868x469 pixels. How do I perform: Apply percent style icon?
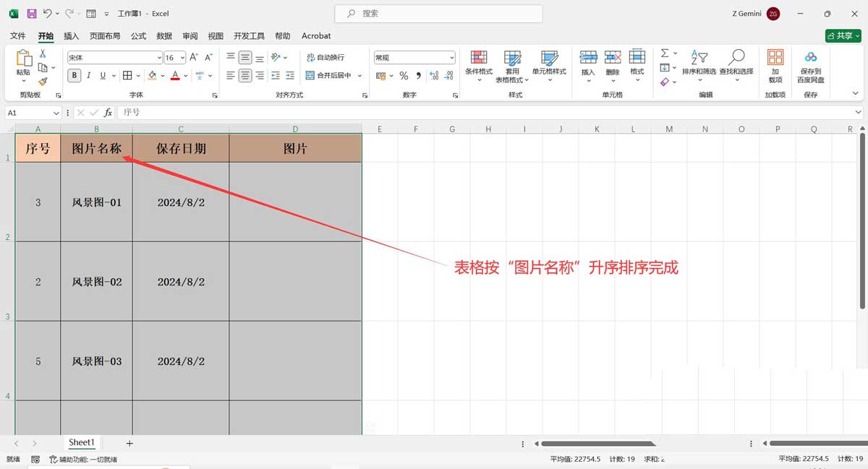pos(404,75)
